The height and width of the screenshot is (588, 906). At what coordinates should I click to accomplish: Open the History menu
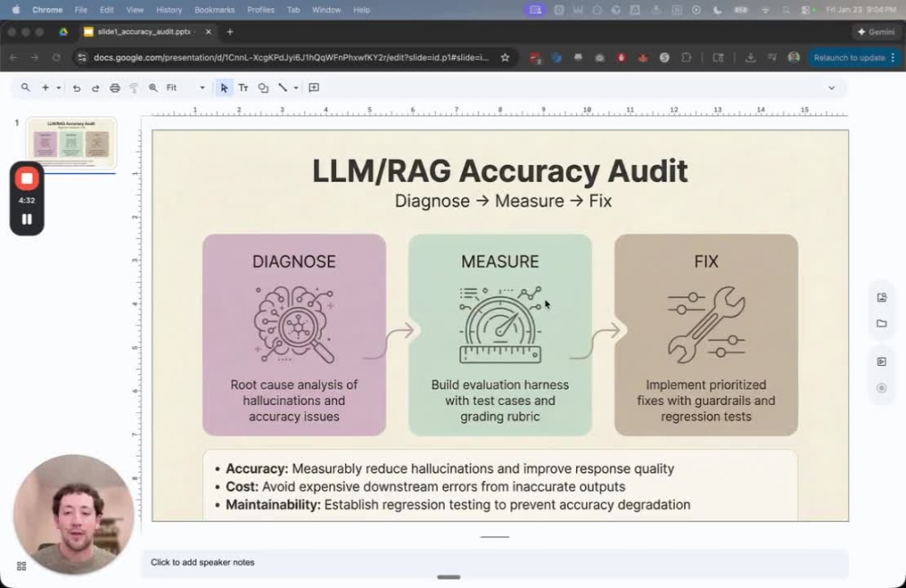pyautogui.click(x=169, y=10)
